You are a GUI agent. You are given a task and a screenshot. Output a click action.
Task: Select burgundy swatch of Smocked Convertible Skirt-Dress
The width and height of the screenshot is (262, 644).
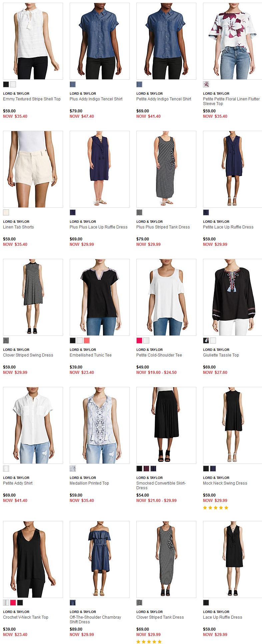click(x=146, y=469)
